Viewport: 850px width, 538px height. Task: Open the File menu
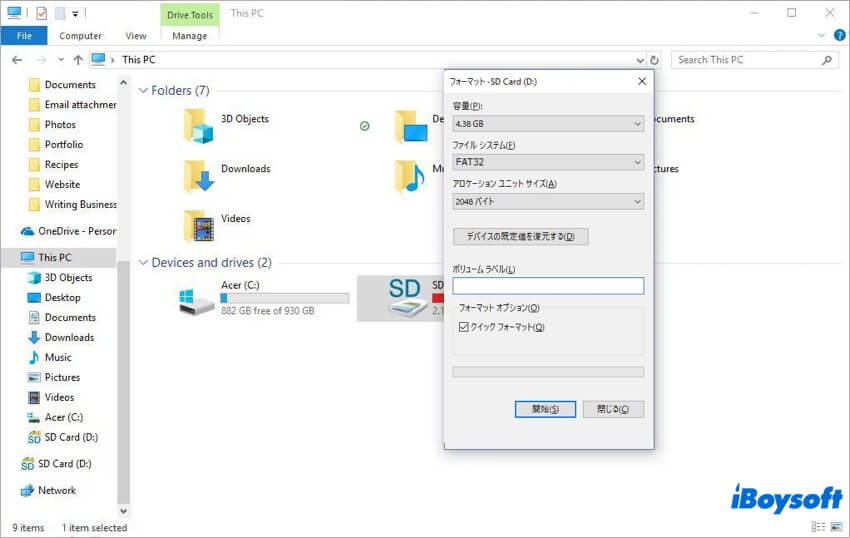[24, 36]
